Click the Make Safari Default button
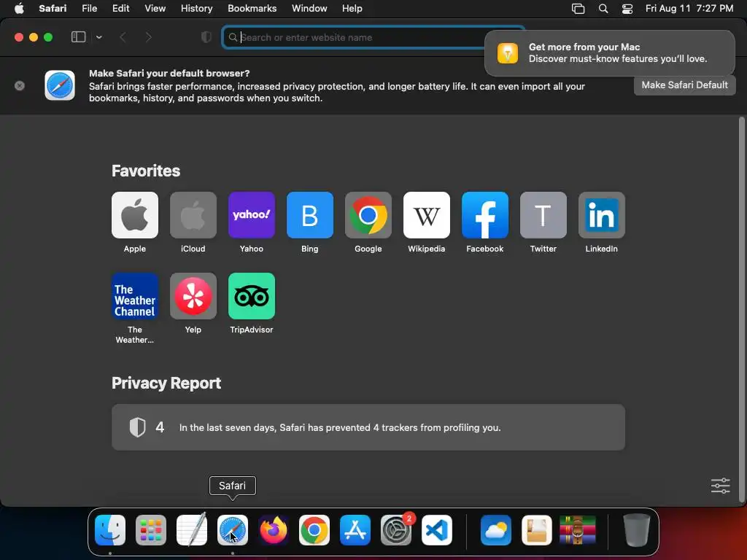 684,85
